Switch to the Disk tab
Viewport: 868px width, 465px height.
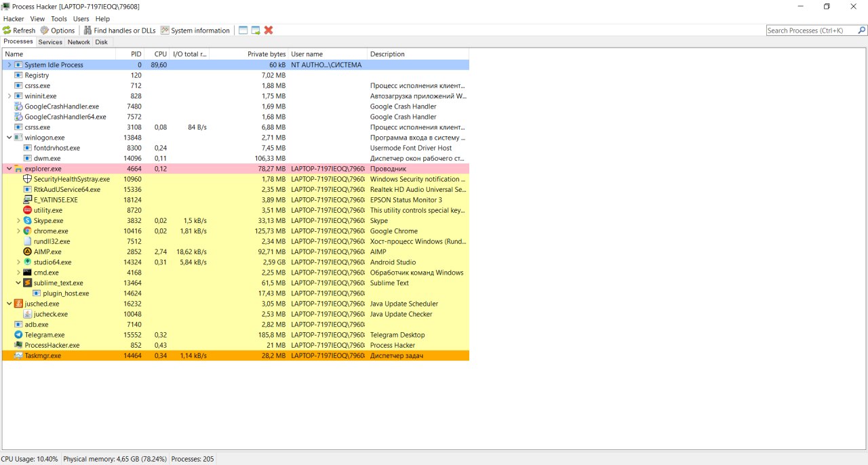click(101, 42)
